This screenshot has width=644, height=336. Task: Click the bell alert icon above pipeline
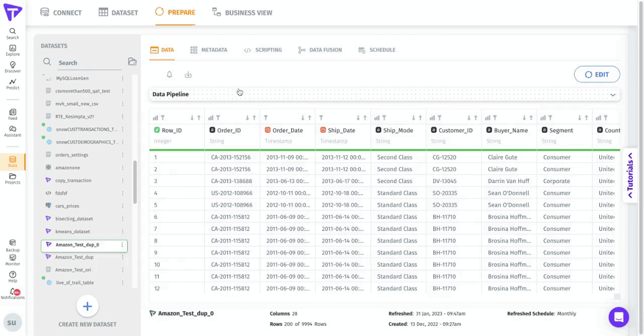coord(170,74)
